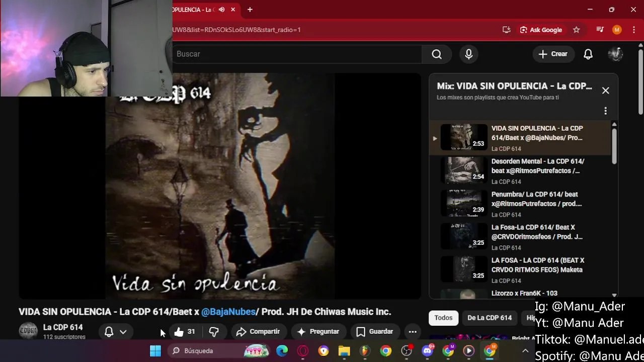The height and width of the screenshot is (362, 644).
Task: Dislike the video with thumbs down
Action: click(214, 331)
